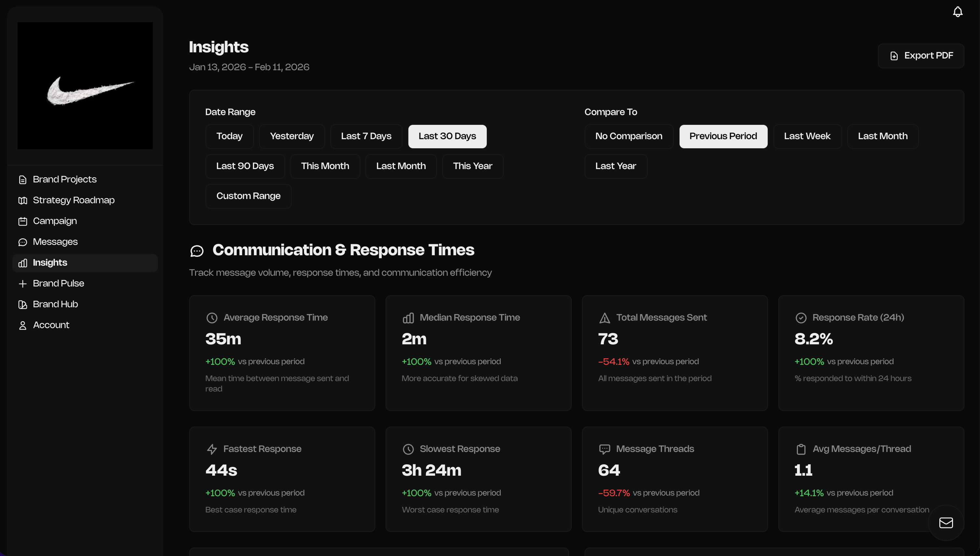This screenshot has width=980, height=556.
Task: Click the Messages chat bubble icon
Action: click(22, 242)
